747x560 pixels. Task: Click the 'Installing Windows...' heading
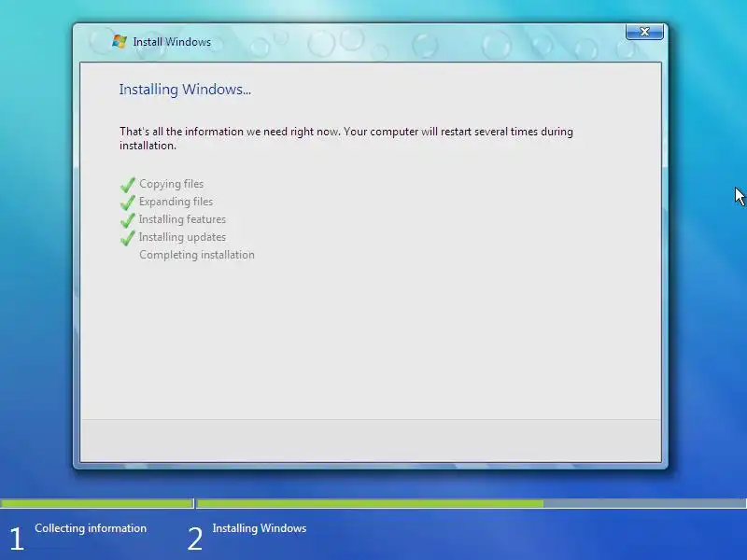click(x=185, y=90)
